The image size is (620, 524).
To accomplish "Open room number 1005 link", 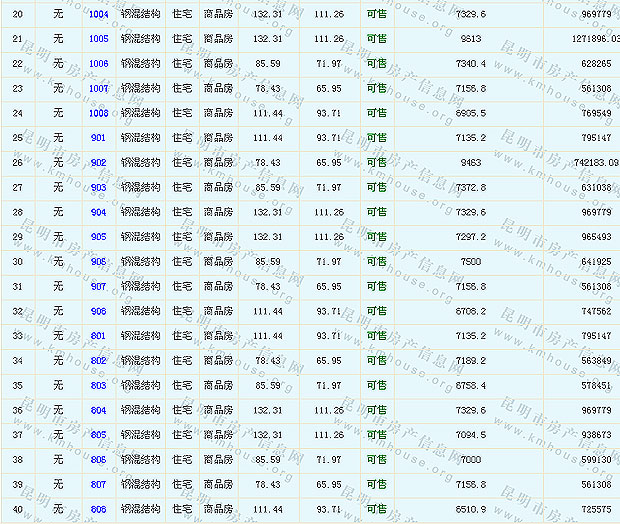I will coord(99,39).
